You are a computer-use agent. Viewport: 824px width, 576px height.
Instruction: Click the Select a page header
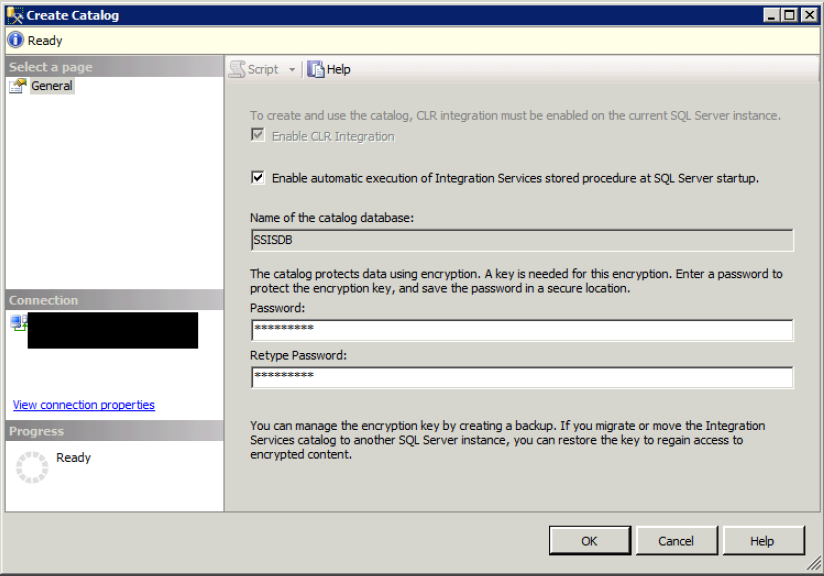point(115,67)
